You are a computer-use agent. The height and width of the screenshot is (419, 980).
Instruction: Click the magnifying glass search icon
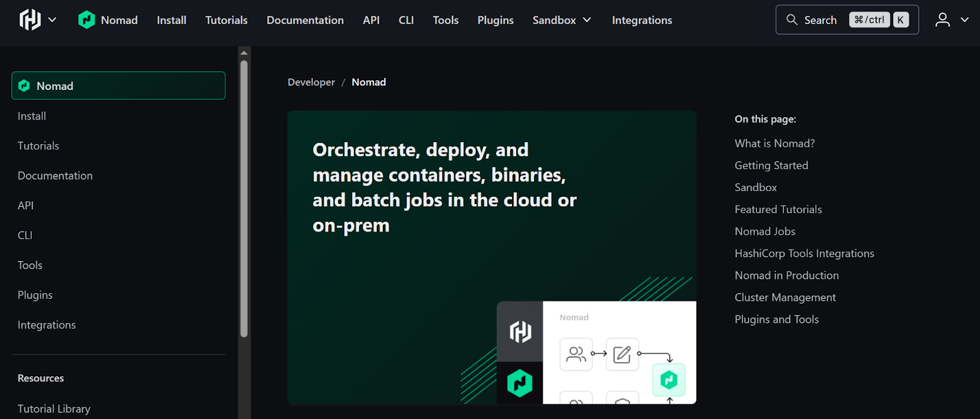[792, 20]
